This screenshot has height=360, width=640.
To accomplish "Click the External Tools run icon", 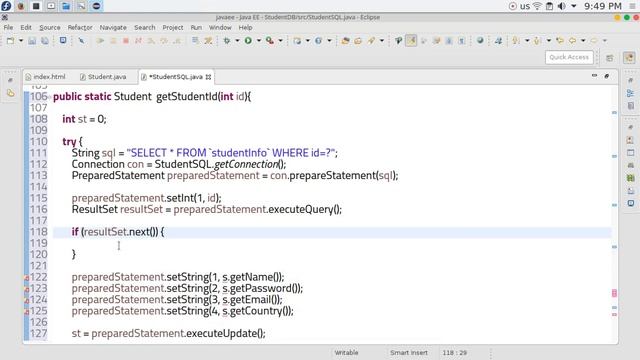I will pos(270,40).
